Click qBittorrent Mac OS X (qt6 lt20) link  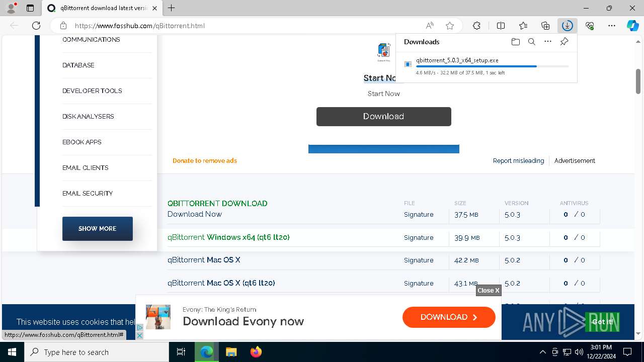[x=221, y=283]
